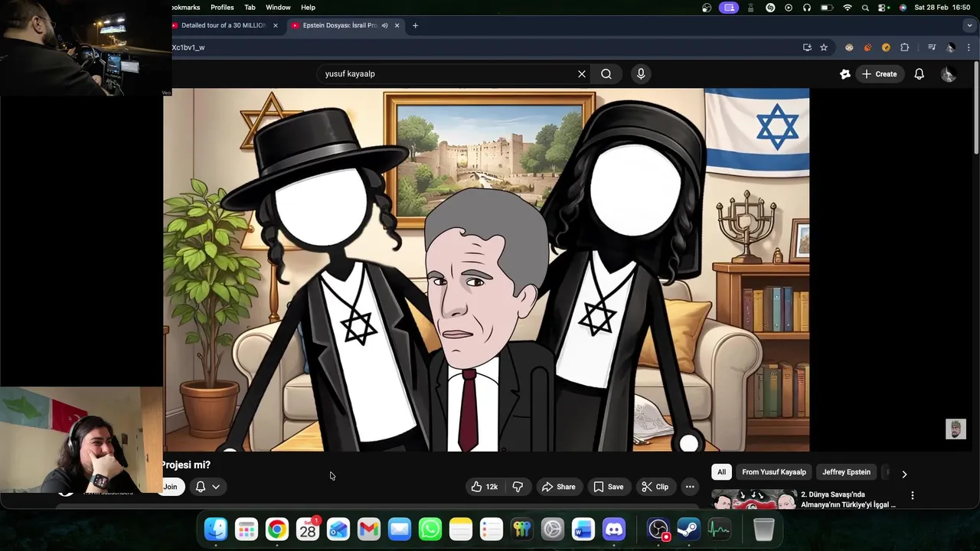Run search with magnifier button
Screen dimensions: 980x551
pyautogui.click(x=606, y=74)
